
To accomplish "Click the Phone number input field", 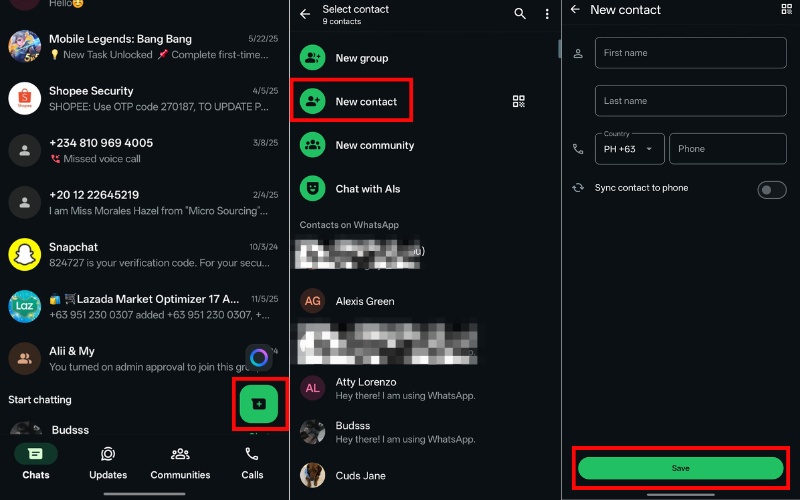I will 727,149.
